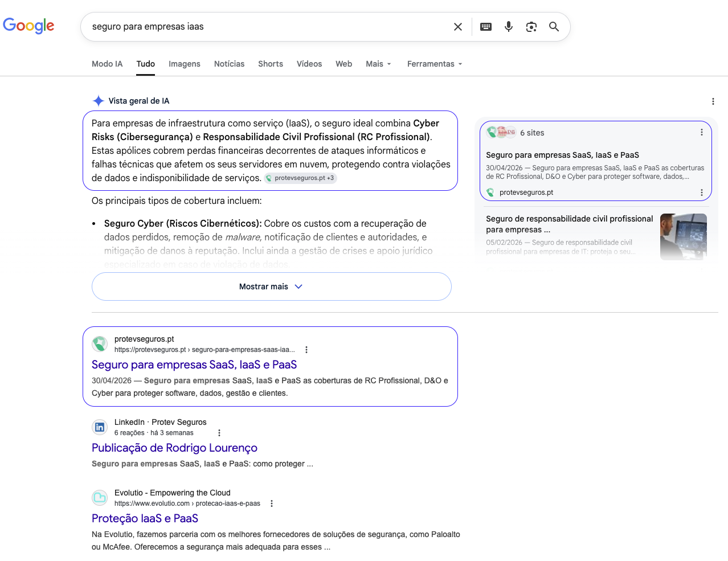Start voice search with the microphone icon
The image size is (728, 561).
(509, 27)
